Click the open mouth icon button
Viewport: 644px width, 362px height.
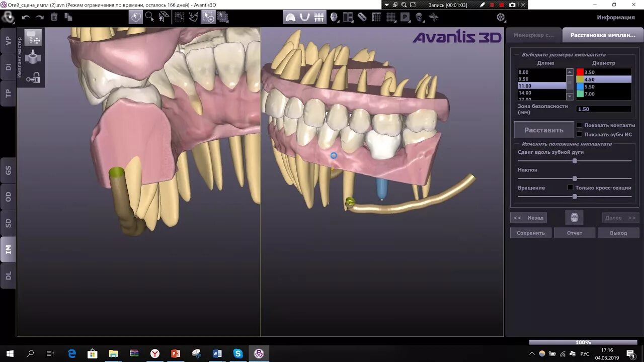point(574,218)
